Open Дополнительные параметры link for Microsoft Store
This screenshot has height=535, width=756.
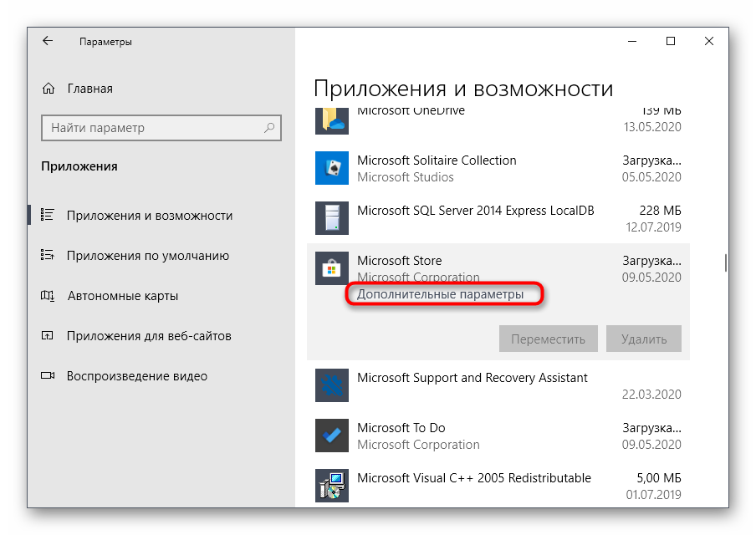click(440, 294)
